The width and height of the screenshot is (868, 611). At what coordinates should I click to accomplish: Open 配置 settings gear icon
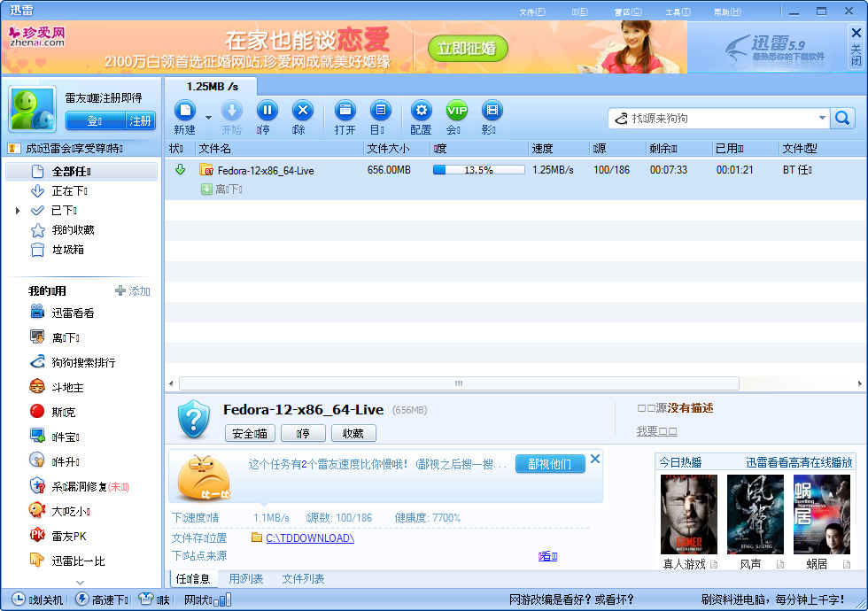(422, 111)
